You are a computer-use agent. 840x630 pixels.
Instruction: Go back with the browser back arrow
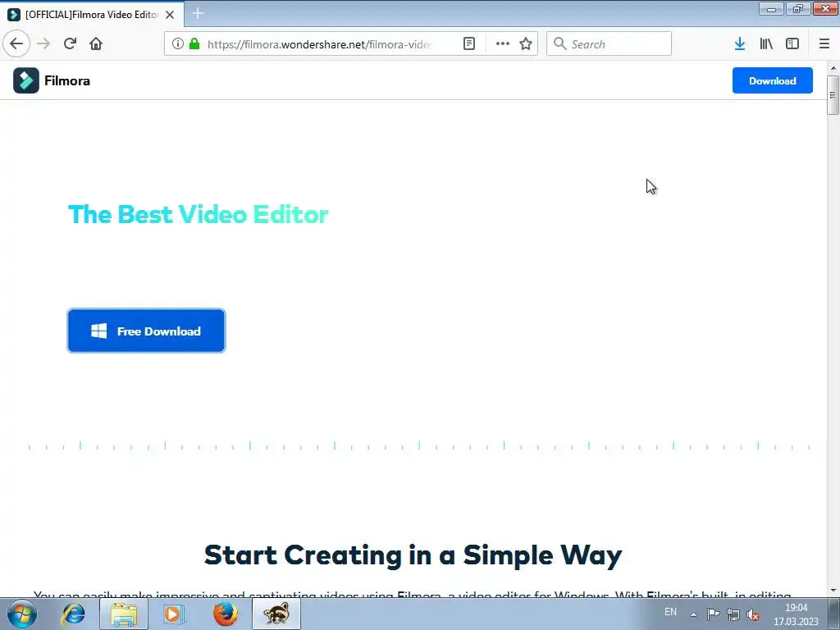(x=16, y=43)
